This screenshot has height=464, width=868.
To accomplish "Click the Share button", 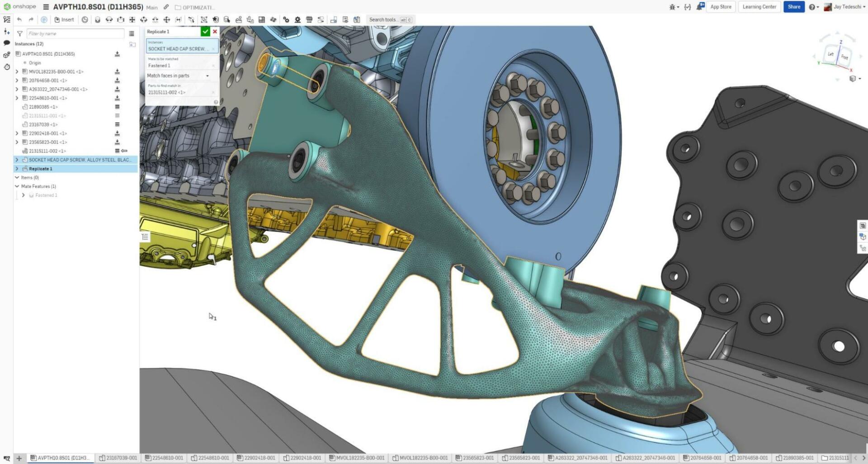I will pos(794,7).
